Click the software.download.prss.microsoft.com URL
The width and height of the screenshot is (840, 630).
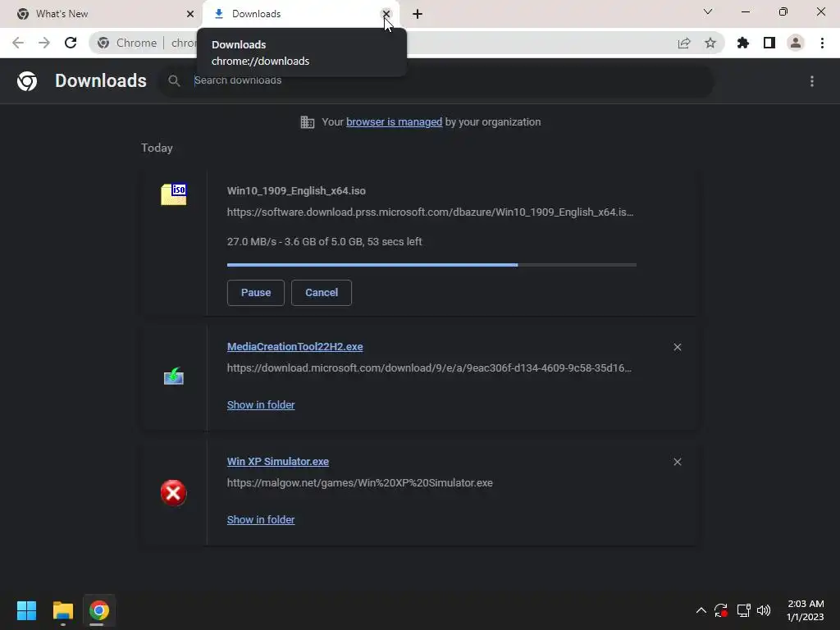430,212
